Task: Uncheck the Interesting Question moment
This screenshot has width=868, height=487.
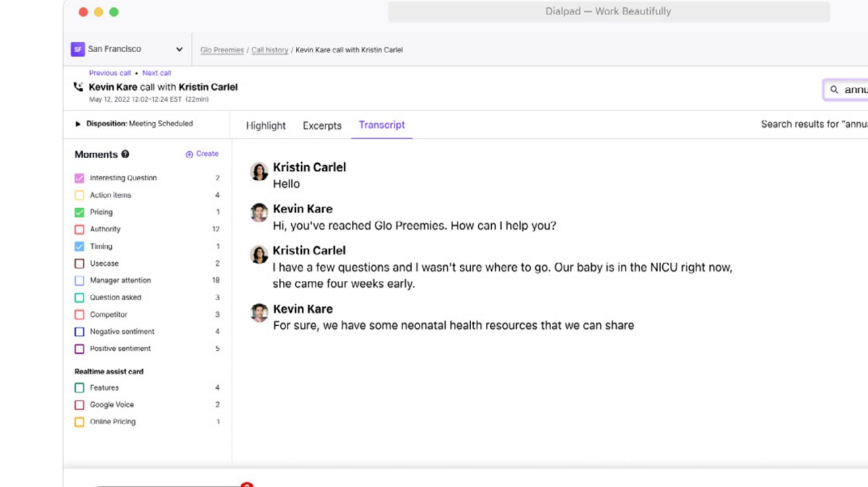Action: [x=80, y=178]
